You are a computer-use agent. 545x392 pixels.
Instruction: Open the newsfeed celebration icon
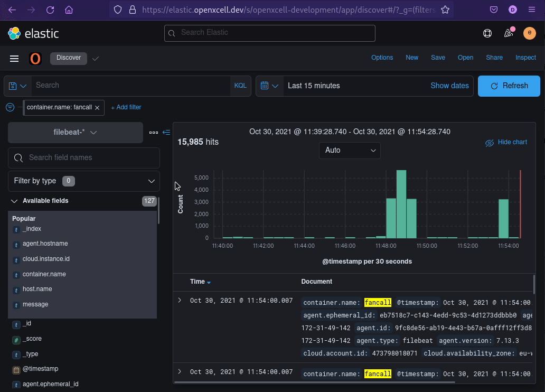coord(509,33)
